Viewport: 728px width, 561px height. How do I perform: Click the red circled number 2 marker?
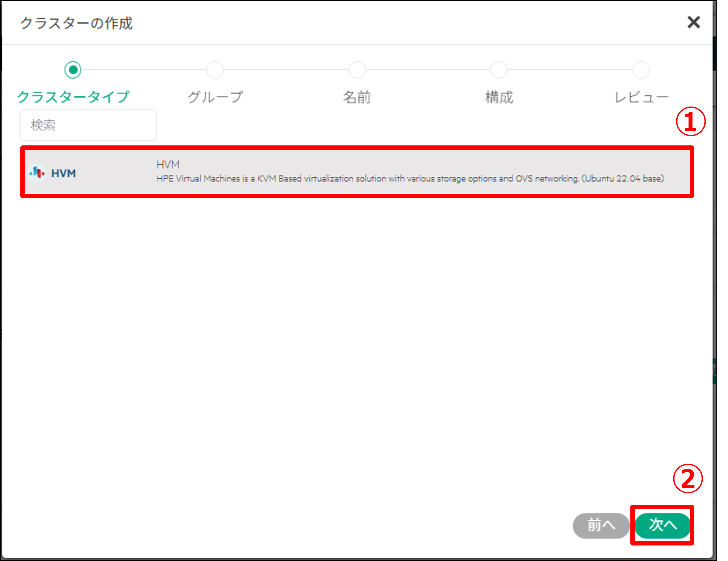point(688,479)
